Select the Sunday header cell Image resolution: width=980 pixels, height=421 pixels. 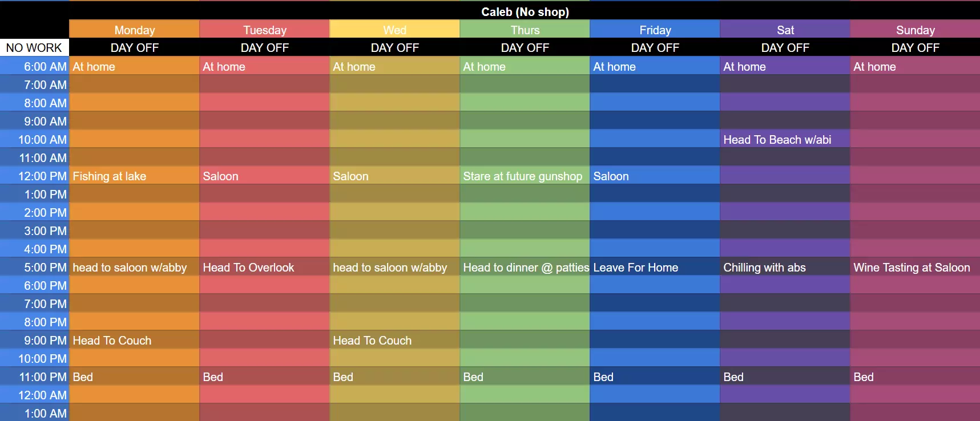[915, 30]
